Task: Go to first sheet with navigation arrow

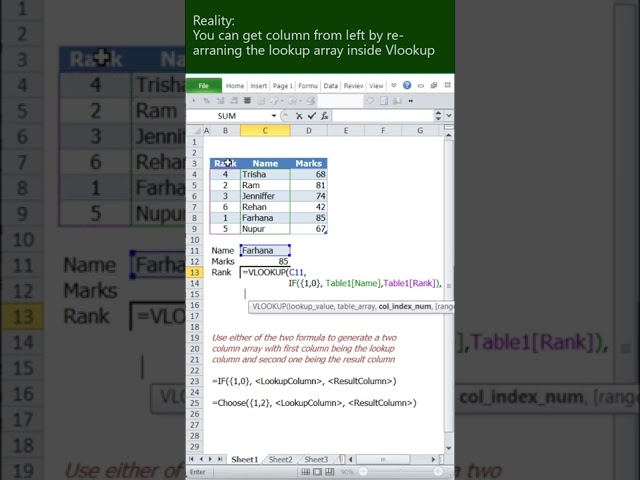Action: 191,459
